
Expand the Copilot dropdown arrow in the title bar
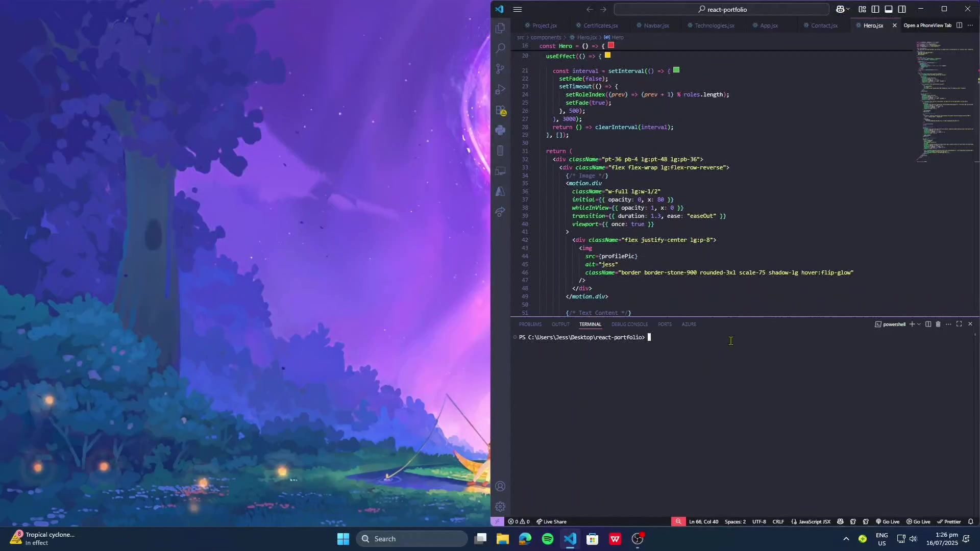(x=848, y=9)
